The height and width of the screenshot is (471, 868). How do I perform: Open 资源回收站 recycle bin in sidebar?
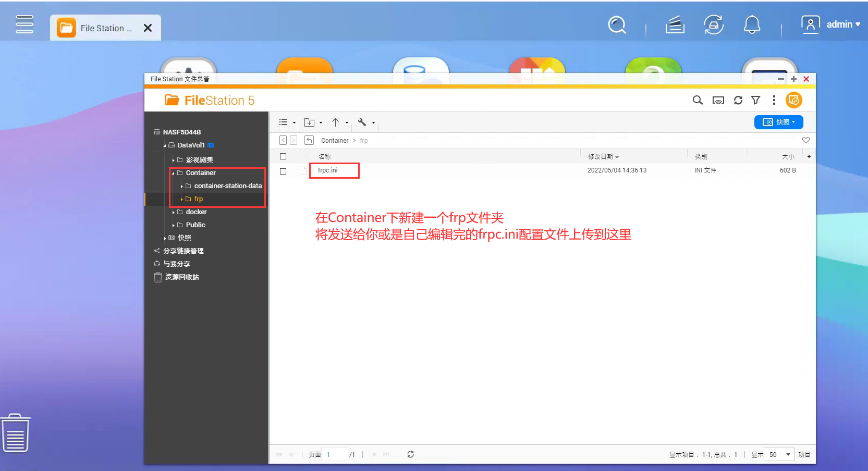(x=181, y=277)
